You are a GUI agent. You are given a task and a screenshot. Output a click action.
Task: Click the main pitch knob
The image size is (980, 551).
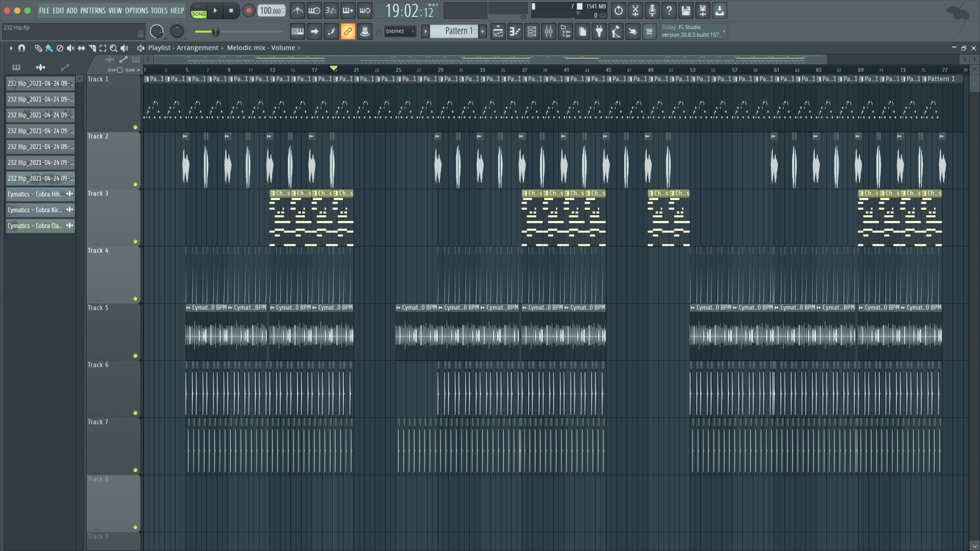point(177,32)
